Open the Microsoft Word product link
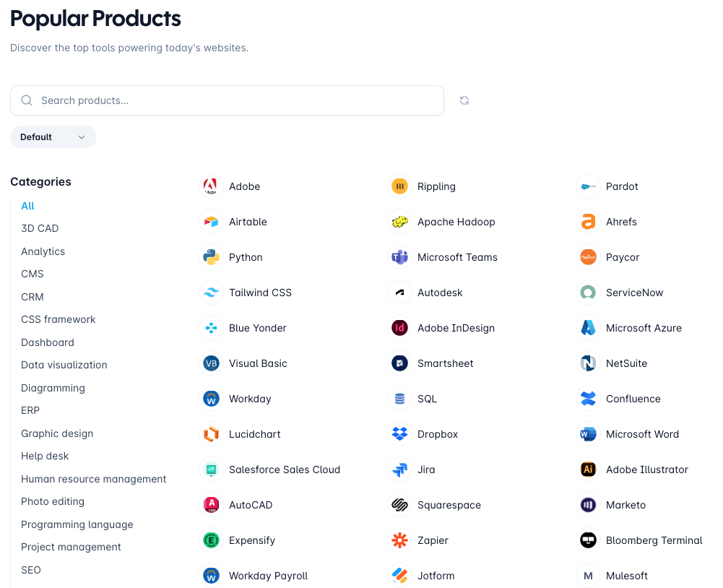Screen dimensions: 723x588 coord(642,434)
